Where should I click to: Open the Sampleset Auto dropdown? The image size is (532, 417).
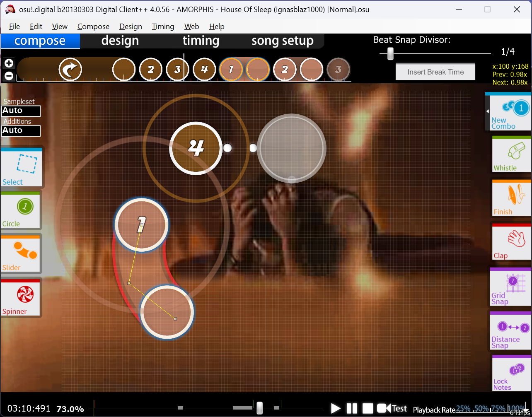click(x=21, y=111)
